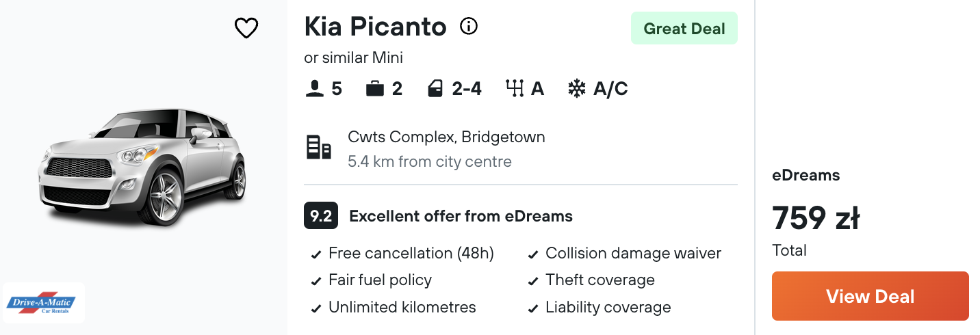Click Excellent offer from eDreams heading

[x=461, y=217]
